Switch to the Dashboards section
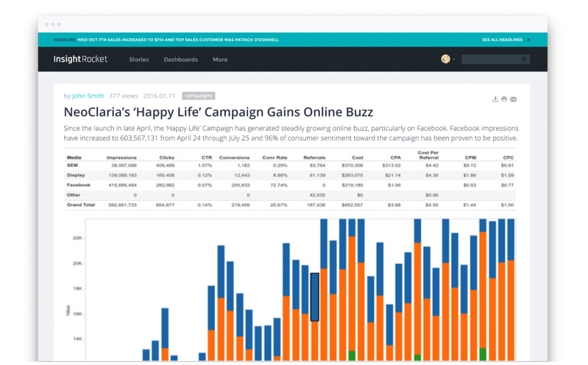This screenshot has width=588, height=365. coord(180,59)
